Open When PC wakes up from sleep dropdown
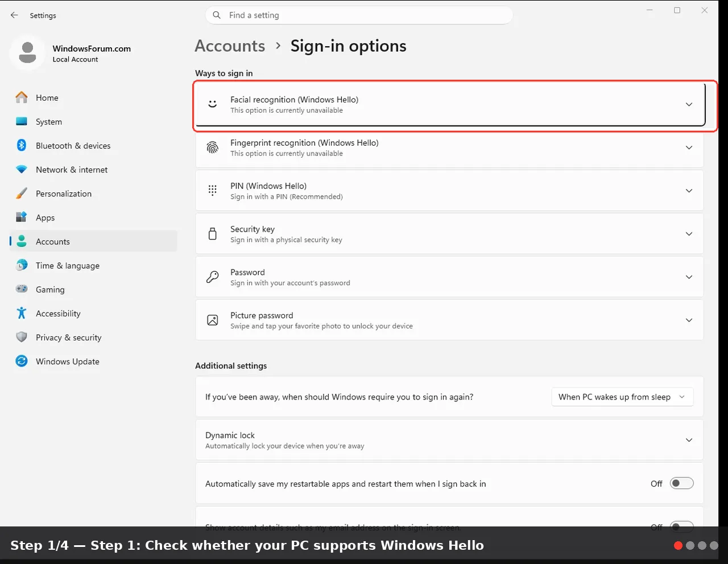Image resolution: width=728 pixels, height=564 pixels. (622, 397)
